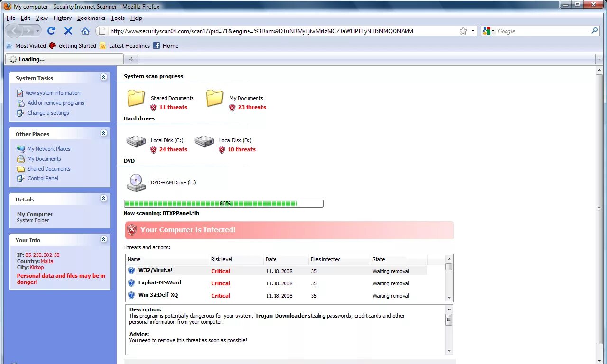Go back with the Back arrow button
The image size is (607, 364).
[14, 31]
